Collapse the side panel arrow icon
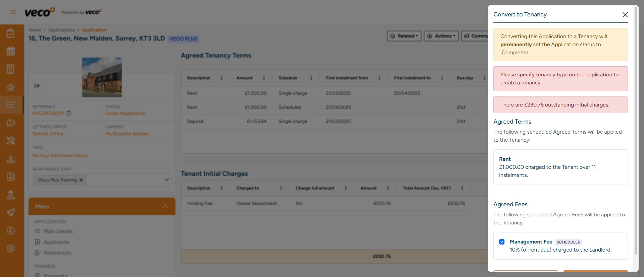Viewport: 644px width, 277px height. [37, 86]
